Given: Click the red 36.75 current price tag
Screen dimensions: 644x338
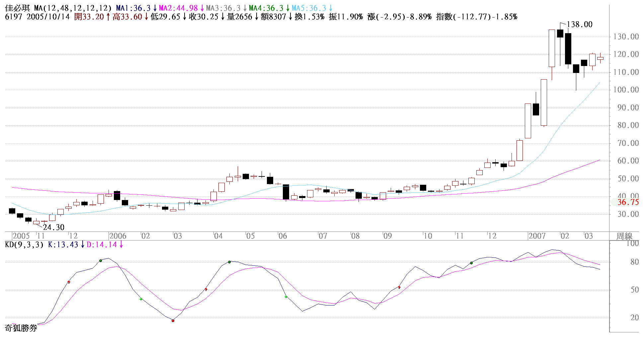Looking at the screenshot, I should (628, 202).
